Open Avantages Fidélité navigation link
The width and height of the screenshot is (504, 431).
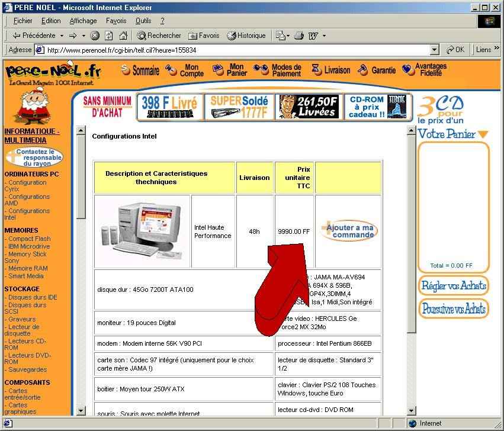(x=424, y=69)
